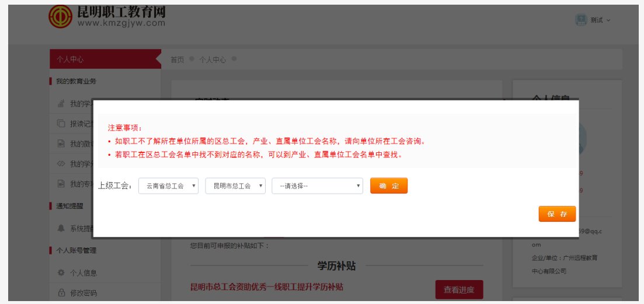Click the copy icon beside 报读记录
The image size is (644, 304).
[x=61, y=124]
